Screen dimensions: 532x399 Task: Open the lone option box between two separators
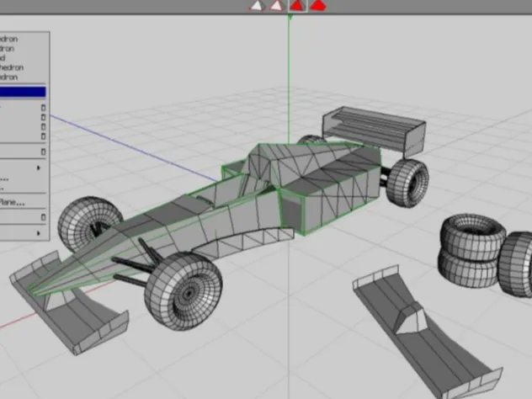pos(43,152)
